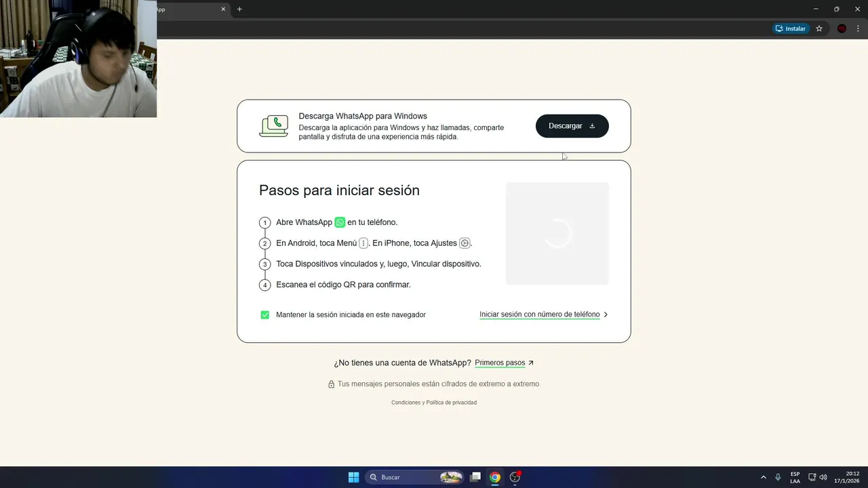Click the Descargar button
The image size is (868, 488).
[x=572, y=126]
